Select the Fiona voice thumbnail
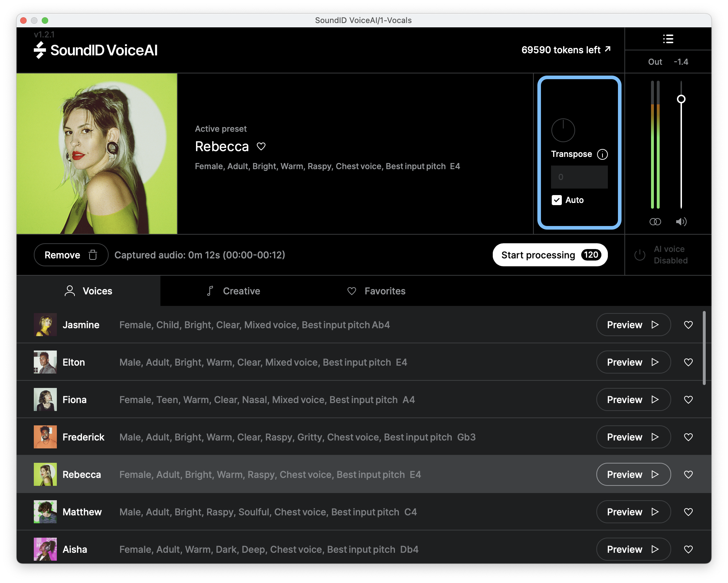 coord(45,399)
